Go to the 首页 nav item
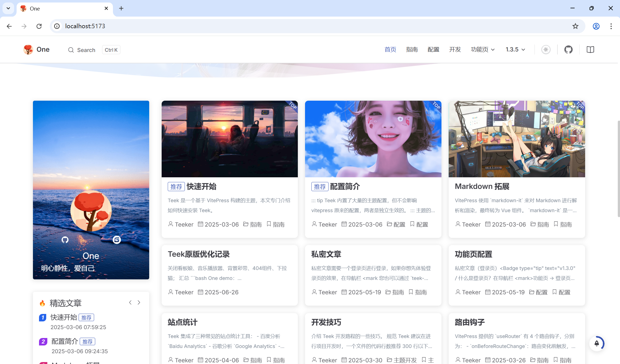The width and height of the screenshot is (620, 364). [x=390, y=50]
